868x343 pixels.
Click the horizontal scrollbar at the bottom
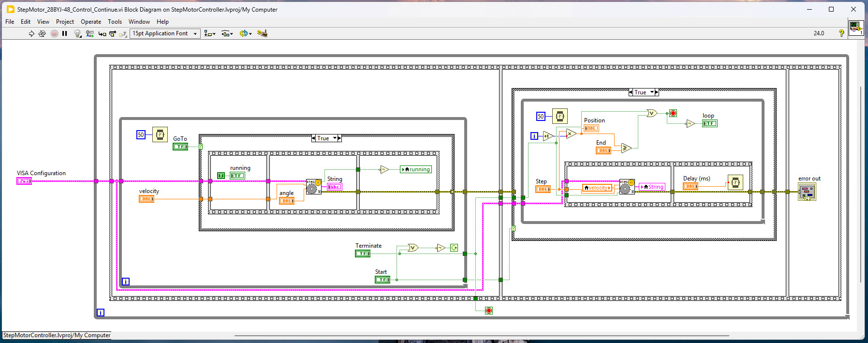[x=482, y=335]
